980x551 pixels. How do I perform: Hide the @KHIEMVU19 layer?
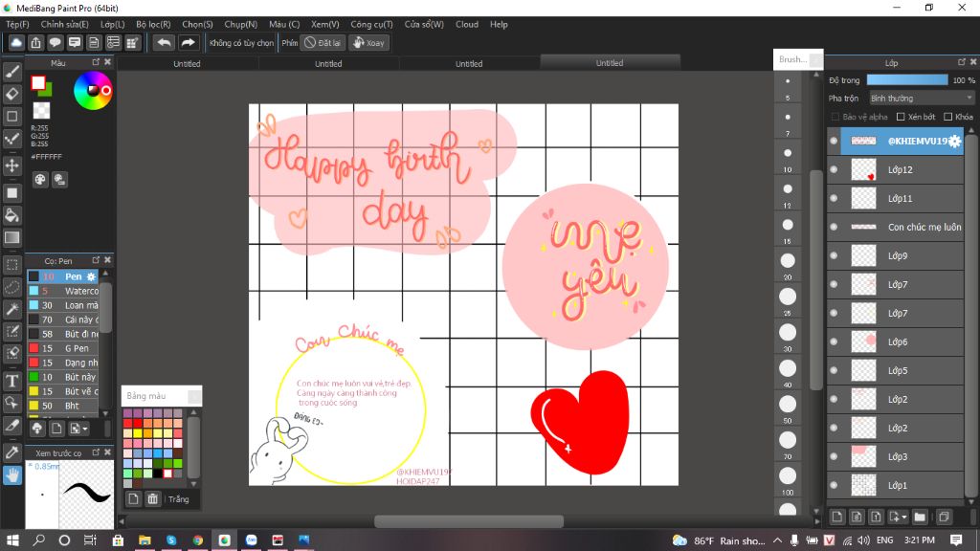pyautogui.click(x=834, y=142)
